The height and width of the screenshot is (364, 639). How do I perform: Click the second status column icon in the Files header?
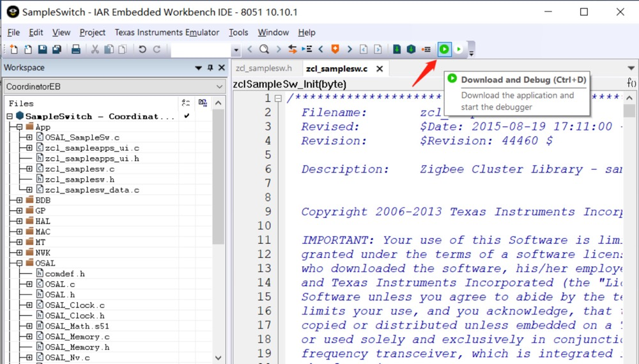point(203,103)
